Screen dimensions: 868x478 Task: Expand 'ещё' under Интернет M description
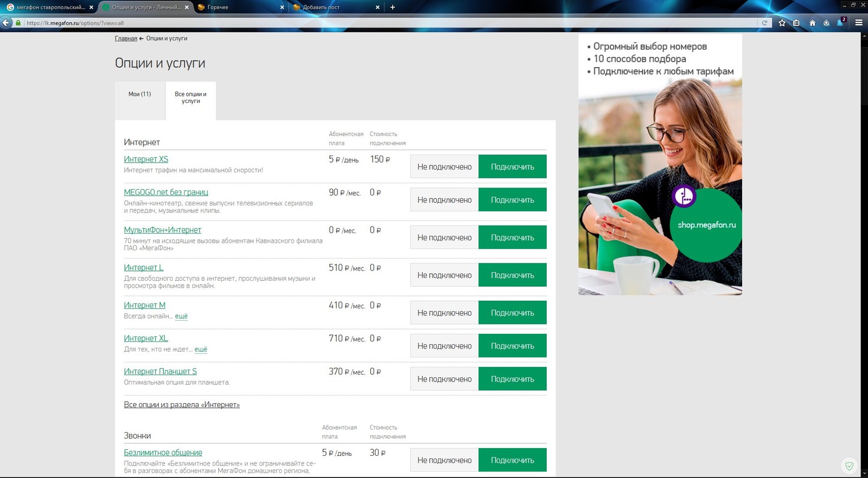[x=181, y=316]
